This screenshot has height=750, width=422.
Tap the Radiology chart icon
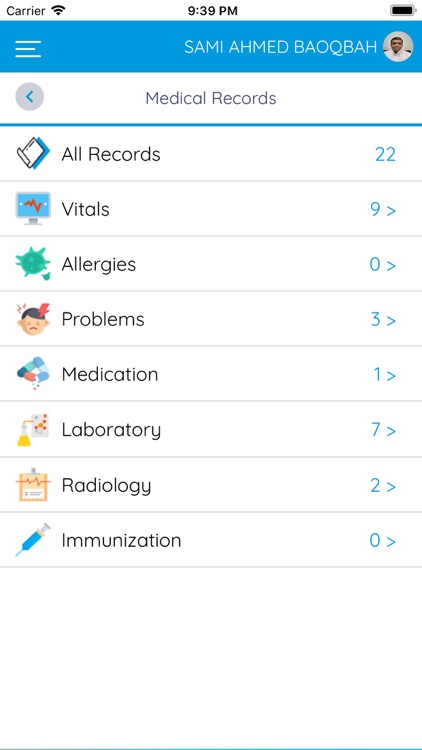tap(33, 485)
